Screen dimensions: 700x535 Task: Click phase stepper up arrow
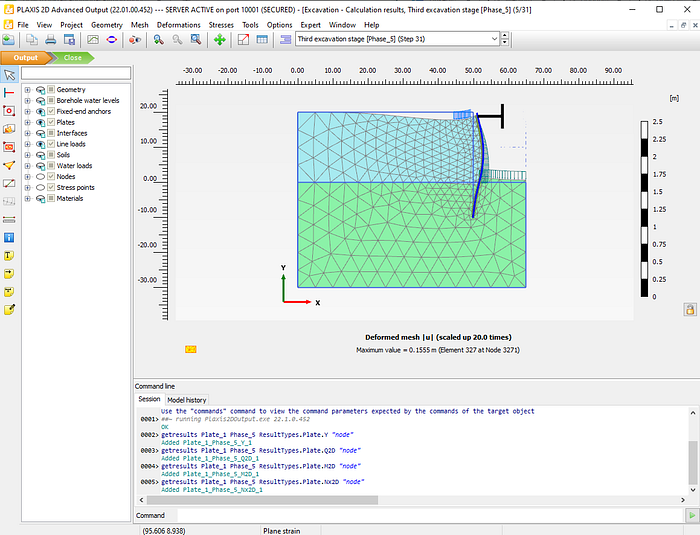[x=504, y=35]
